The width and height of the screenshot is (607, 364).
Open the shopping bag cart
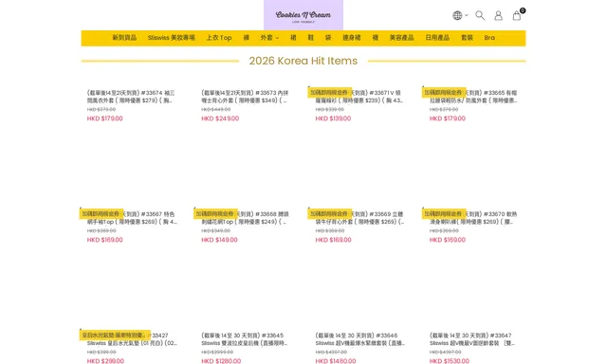click(517, 15)
